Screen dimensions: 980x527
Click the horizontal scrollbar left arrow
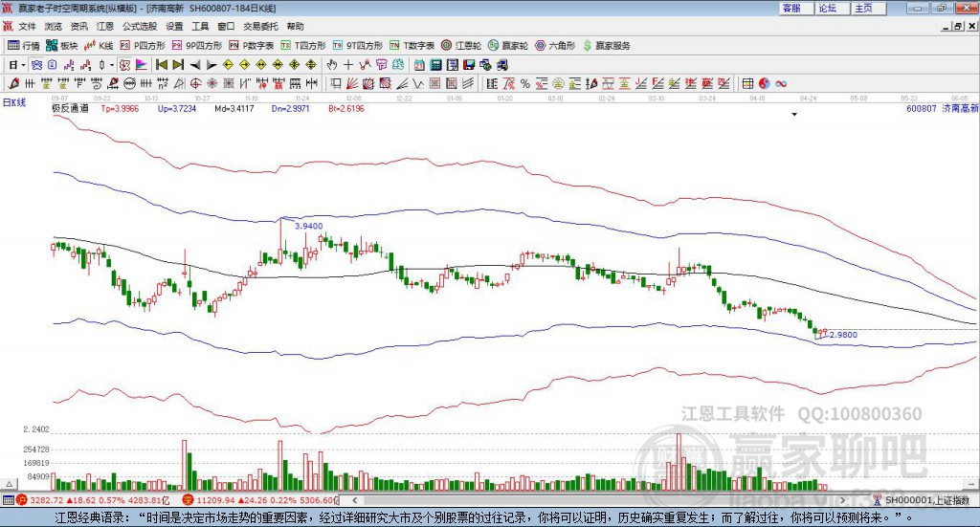tap(355, 500)
